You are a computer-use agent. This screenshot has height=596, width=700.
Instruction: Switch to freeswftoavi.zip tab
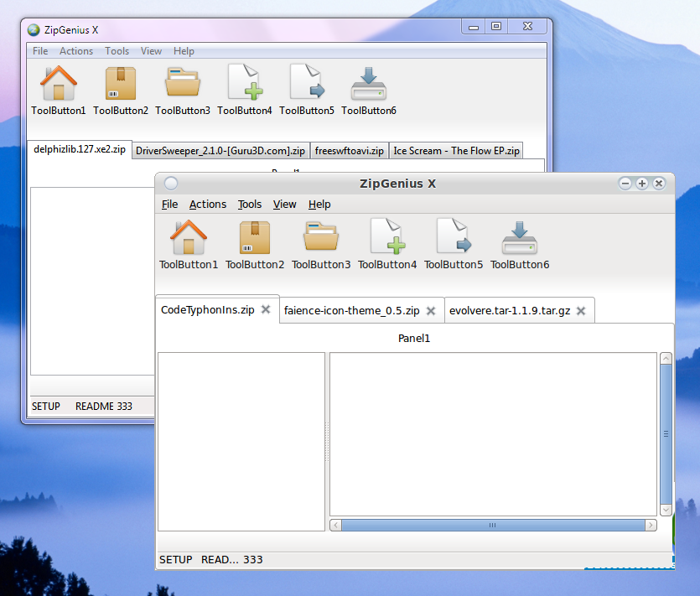[349, 151]
